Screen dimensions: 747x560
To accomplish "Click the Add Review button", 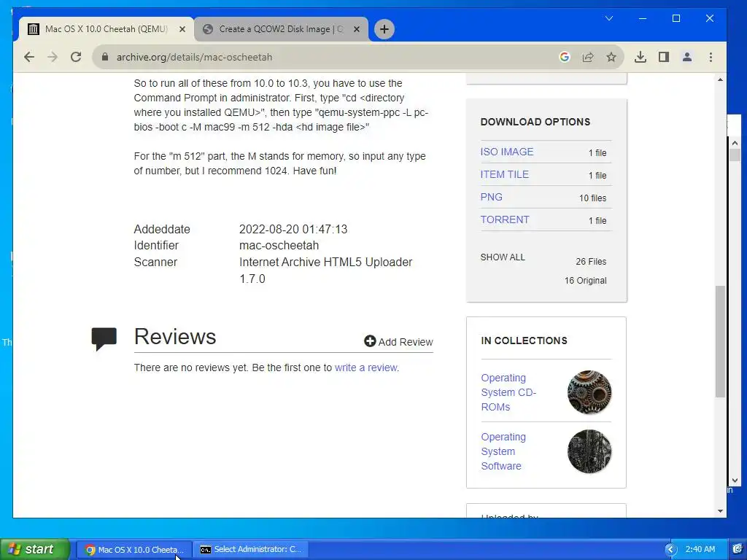I will coord(399,341).
